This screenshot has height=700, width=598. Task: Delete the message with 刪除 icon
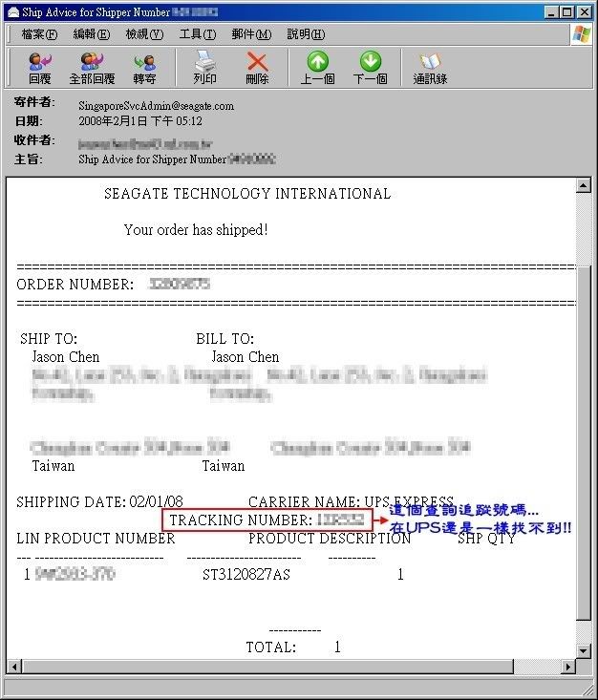257,68
